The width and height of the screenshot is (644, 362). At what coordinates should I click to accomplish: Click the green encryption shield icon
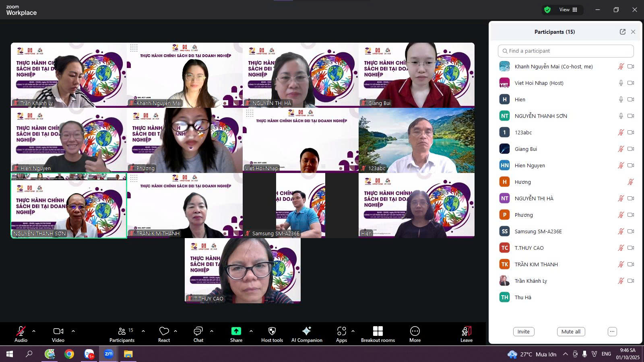[x=547, y=10]
